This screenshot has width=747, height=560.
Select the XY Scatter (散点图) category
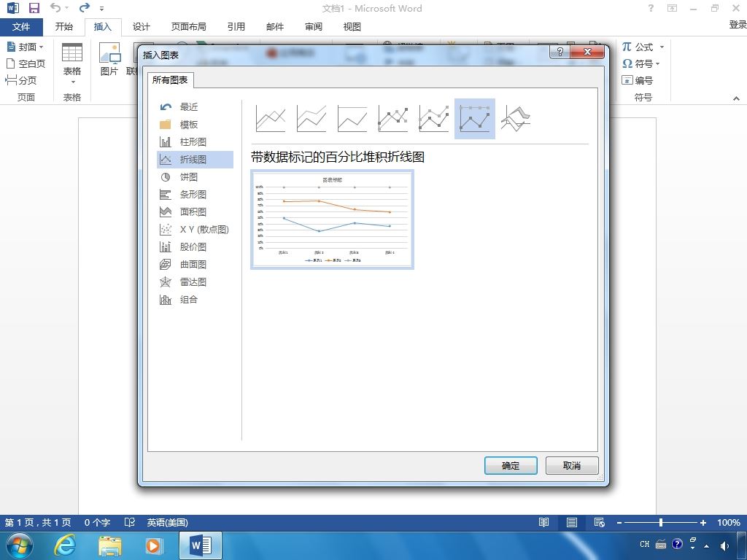(x=195, y=230)
